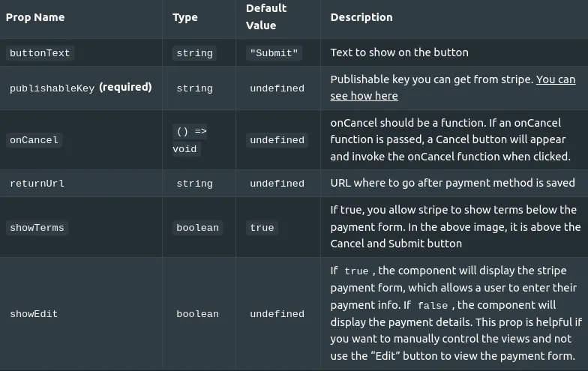588x371 pixels.
Task: Click the returnUrl prop name
Action: [x=37, y=183]
